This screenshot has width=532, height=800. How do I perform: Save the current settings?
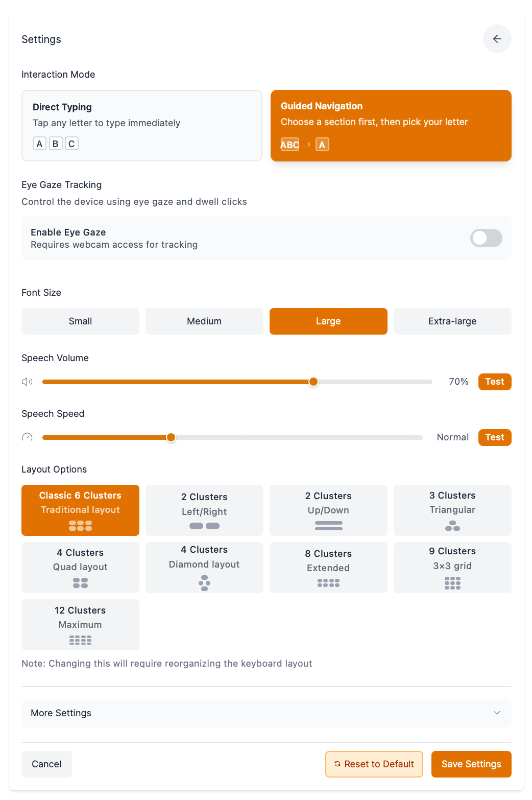click(471, 764)
